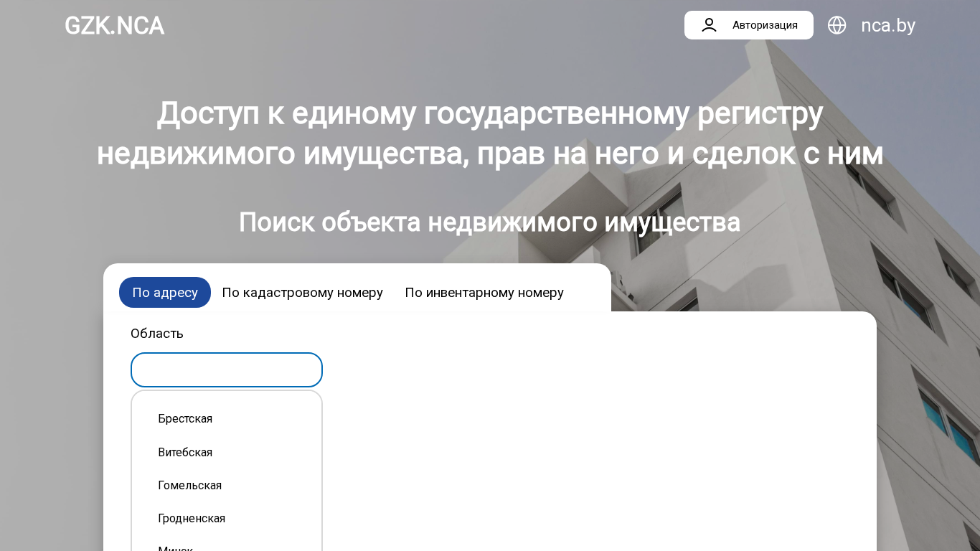Click the Область field label
The width and height of the screenshot is (980, 551).
(x=157, y=334)
